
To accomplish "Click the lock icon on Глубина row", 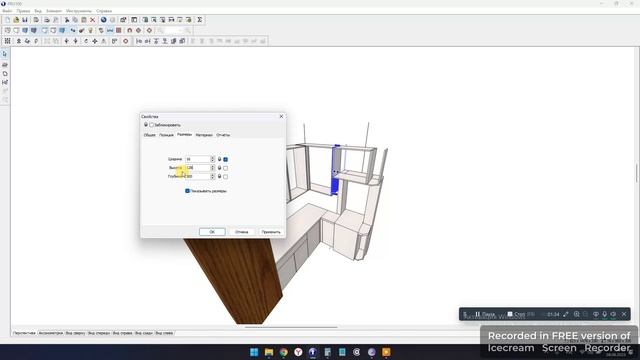I will pos(219,176).
